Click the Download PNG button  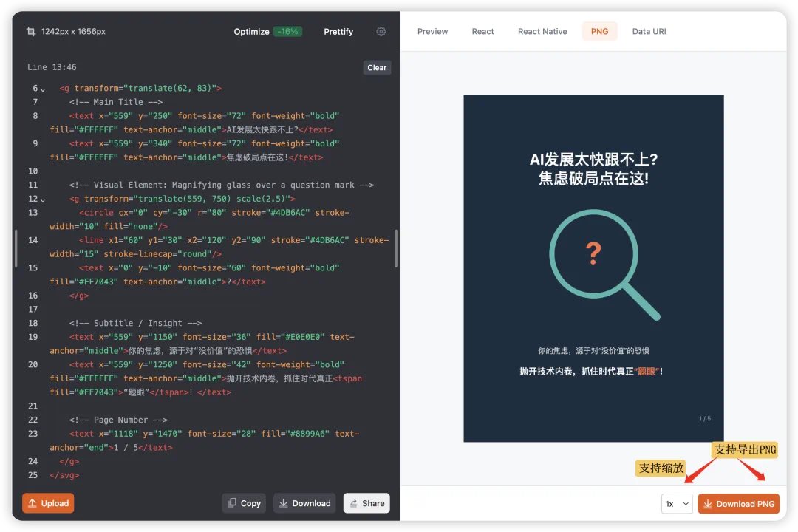coord(739,503)
